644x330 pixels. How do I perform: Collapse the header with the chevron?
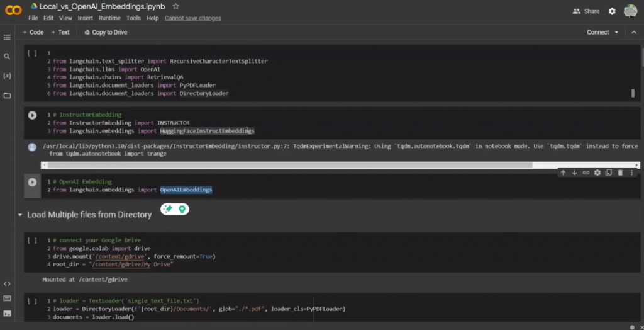633,32
